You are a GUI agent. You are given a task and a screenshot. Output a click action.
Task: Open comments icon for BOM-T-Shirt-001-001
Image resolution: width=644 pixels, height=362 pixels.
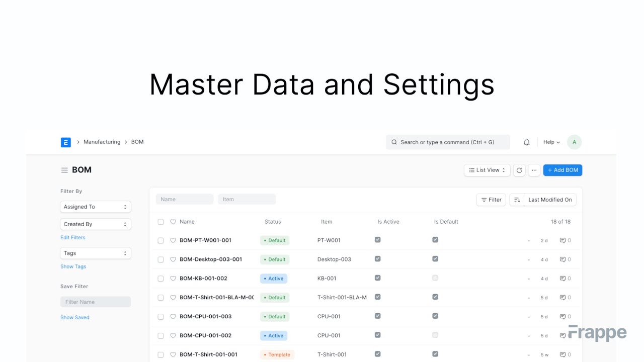(563, 354)
